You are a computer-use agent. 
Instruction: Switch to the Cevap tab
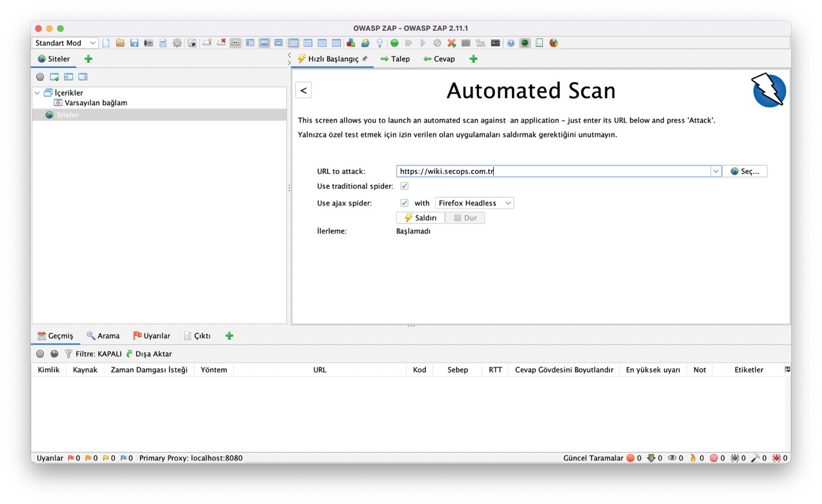coord(439,58)
